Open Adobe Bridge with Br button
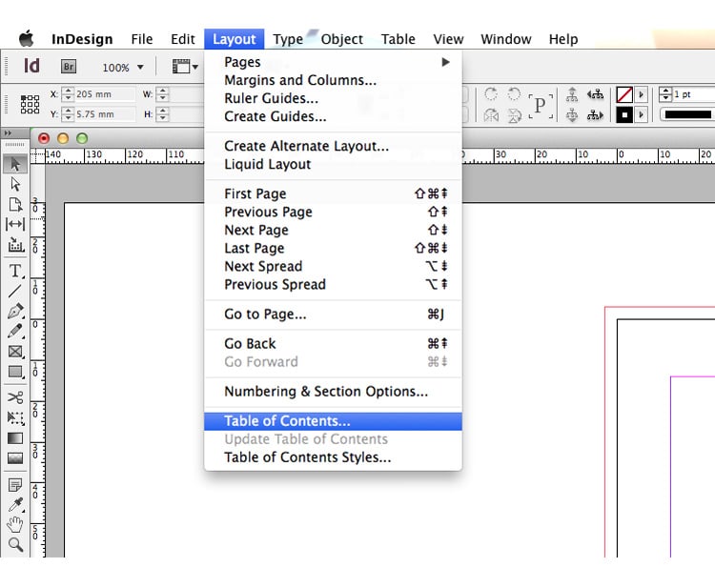This screenshot has width=715, height=588. [69, 67]
